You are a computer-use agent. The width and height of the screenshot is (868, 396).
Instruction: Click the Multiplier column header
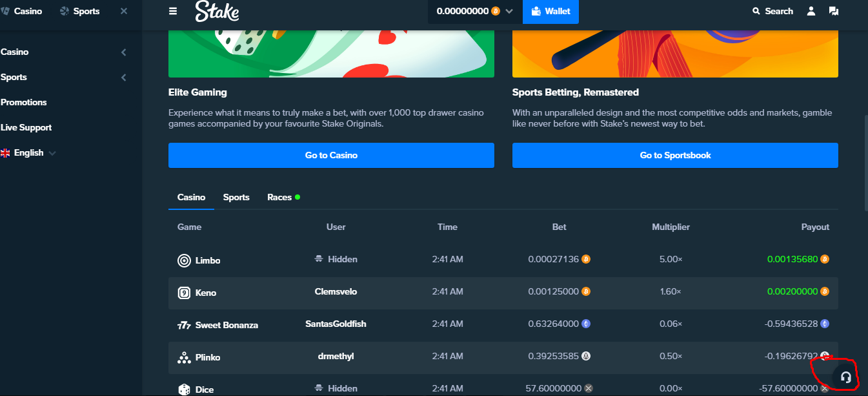[671, 227]
